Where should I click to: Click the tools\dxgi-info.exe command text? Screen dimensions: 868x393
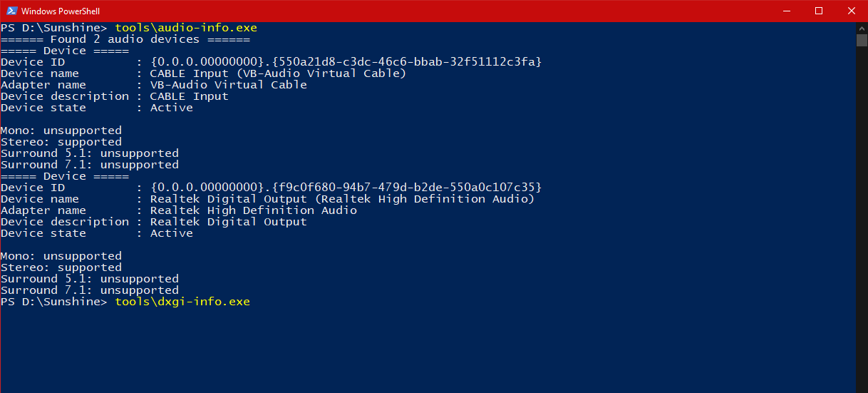[182, 302]
